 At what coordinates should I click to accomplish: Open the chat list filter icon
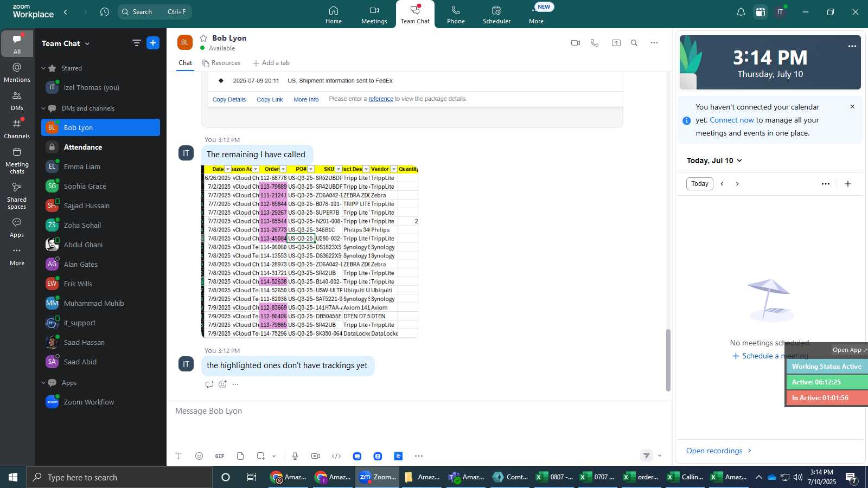pyautogui.click(x=137, y=43)
